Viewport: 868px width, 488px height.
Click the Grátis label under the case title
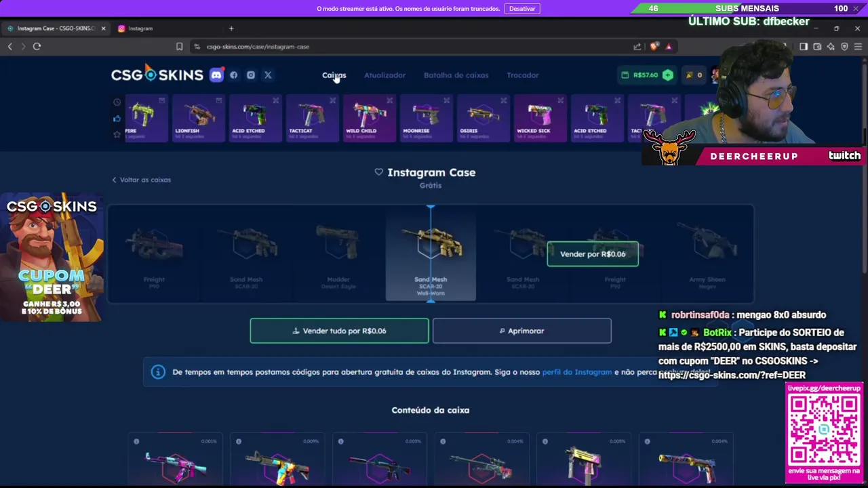pos(431,185)
